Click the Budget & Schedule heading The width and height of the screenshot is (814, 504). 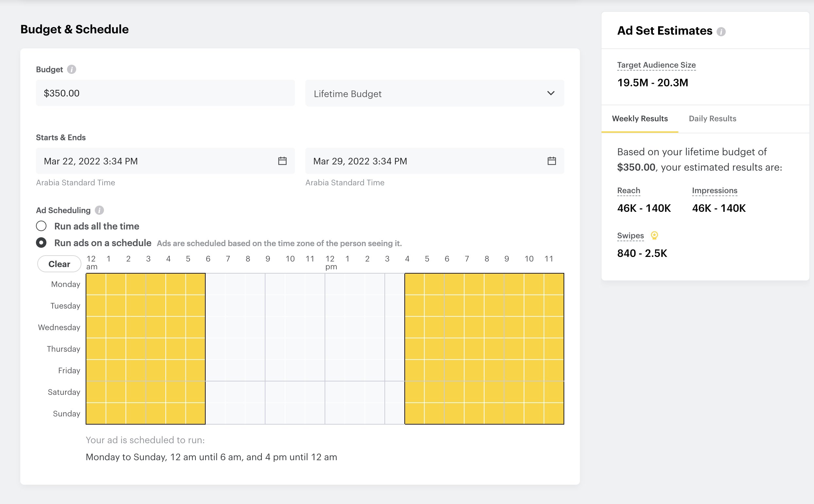(74, 29)
